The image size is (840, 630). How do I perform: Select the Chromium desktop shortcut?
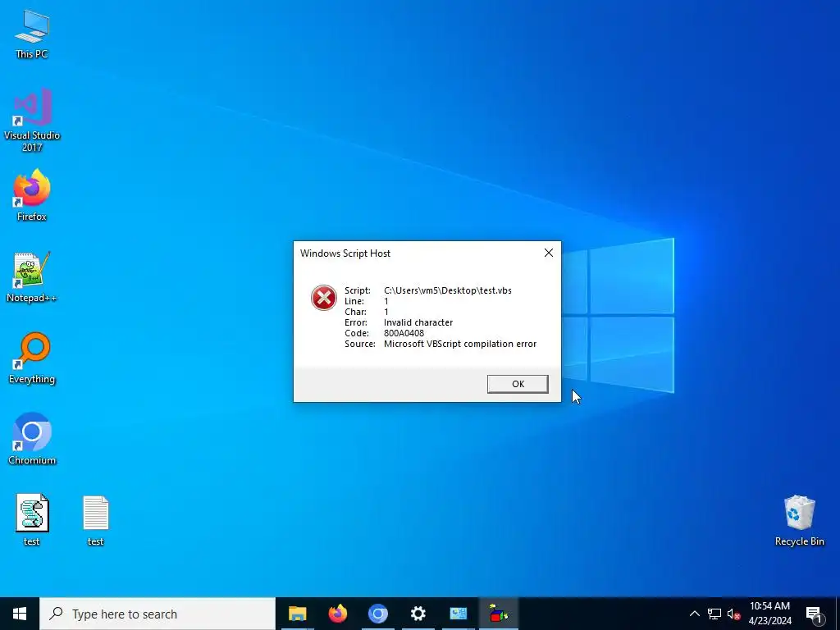tap(32, 438)
